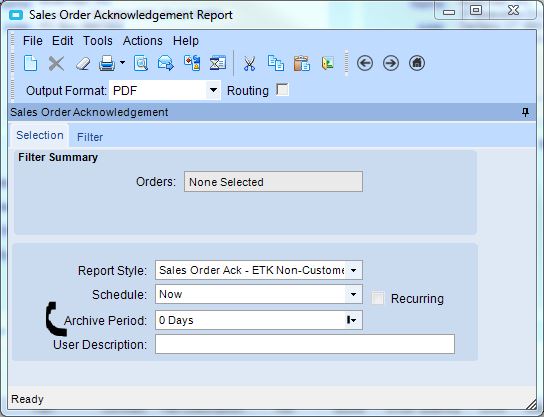Open the Print Preview magnifier icon
544x417 pixels.
pos(141,63)
